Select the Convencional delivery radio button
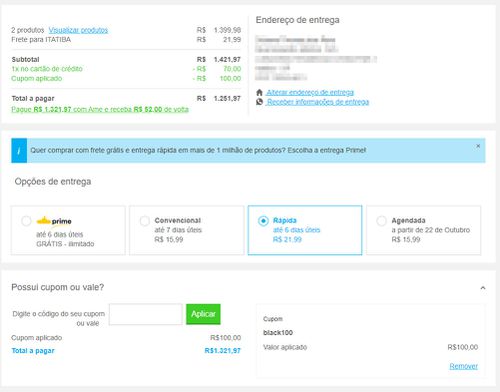 click(x=145, y=221)
